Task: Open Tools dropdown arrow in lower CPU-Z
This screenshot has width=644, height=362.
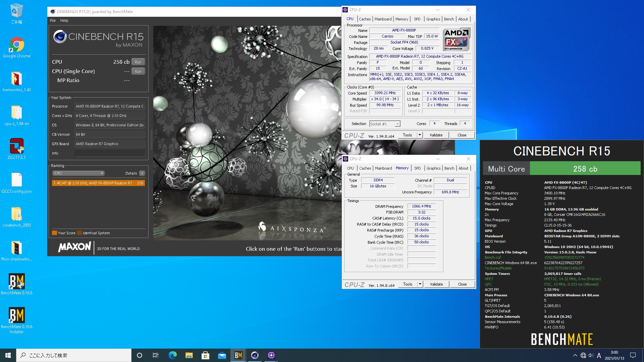Action: pyautogui.click(x=420, y=284)
